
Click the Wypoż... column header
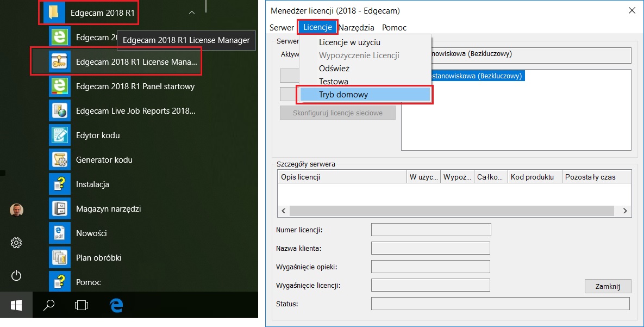click(x=457, y=177)
